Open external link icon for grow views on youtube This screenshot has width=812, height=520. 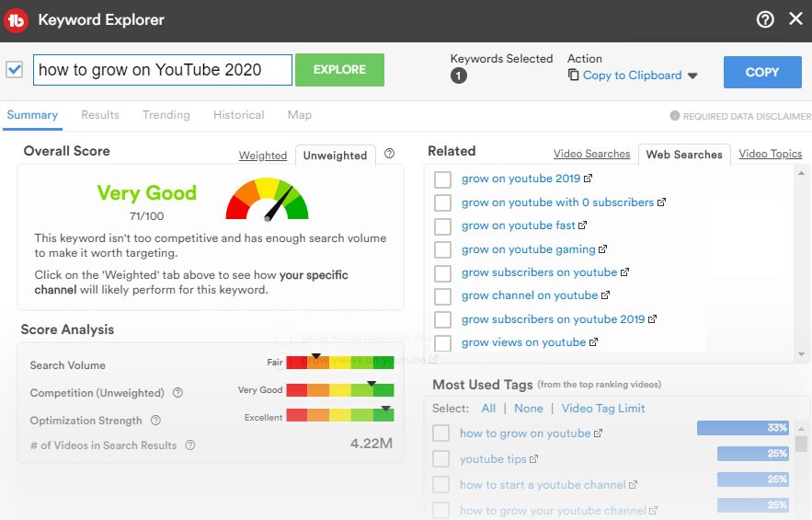tap(593, 342)
